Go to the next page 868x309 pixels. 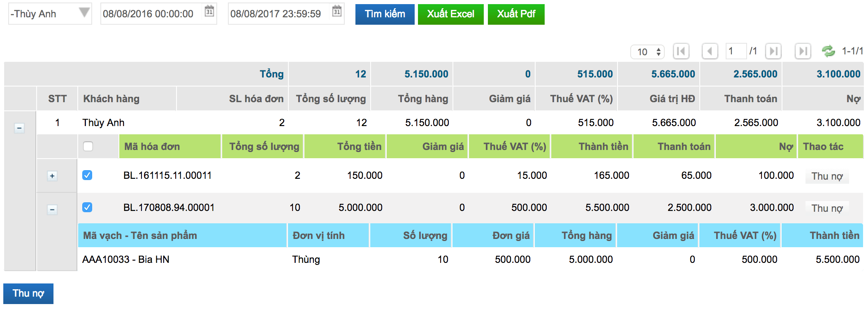[773, 51]
